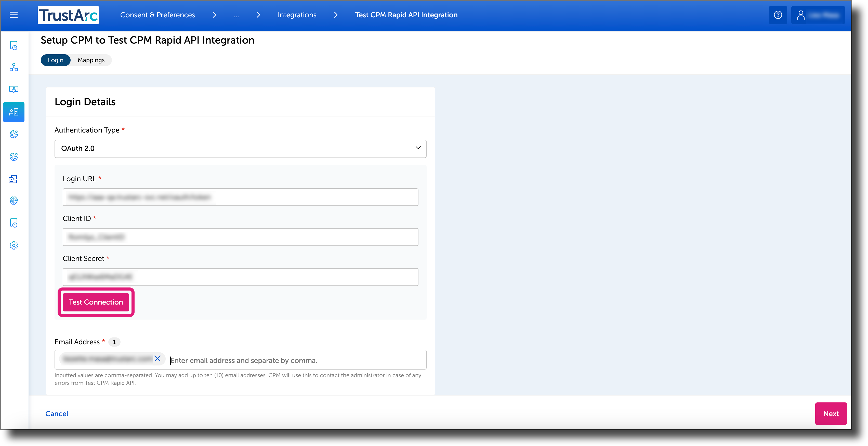868x446 pixels.
Task: Open the active Consent & Preferences sidebar icon
Action: point(14,112)
